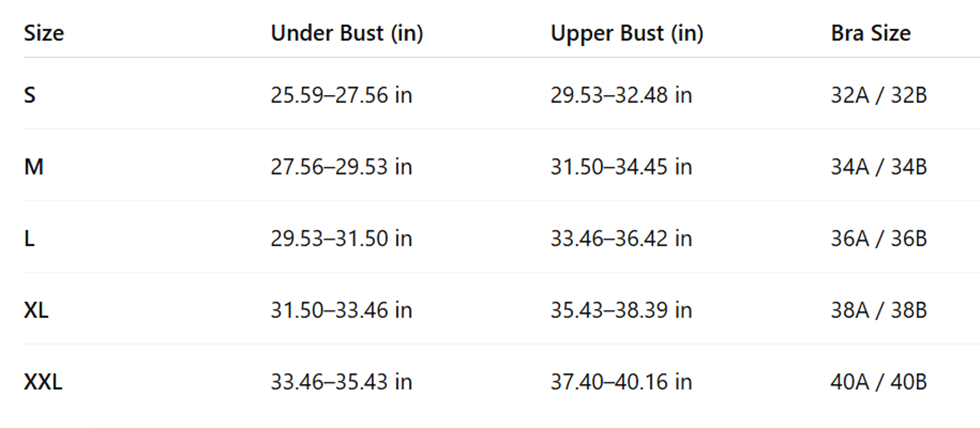Select the XL size row label
This screenshot has width=980, height=428.
(x=36, y=310)
